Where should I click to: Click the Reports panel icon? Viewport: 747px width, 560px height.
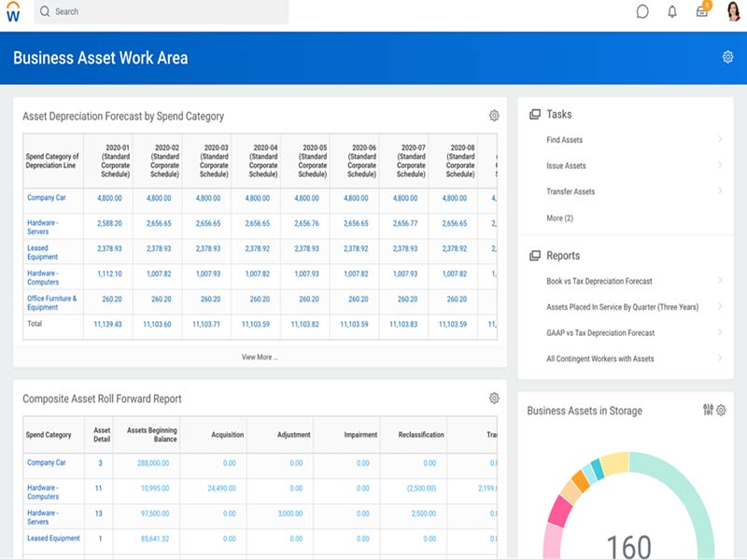[x=535, y=255]
